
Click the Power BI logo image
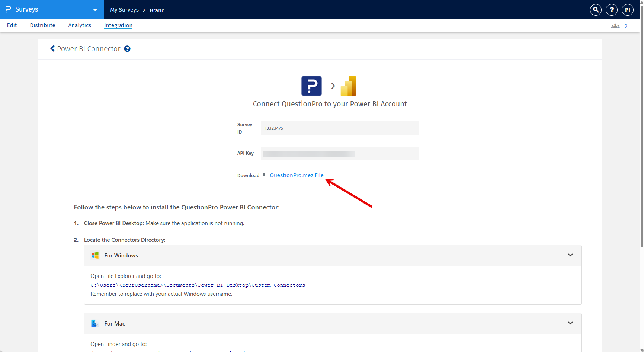[348, 86]
